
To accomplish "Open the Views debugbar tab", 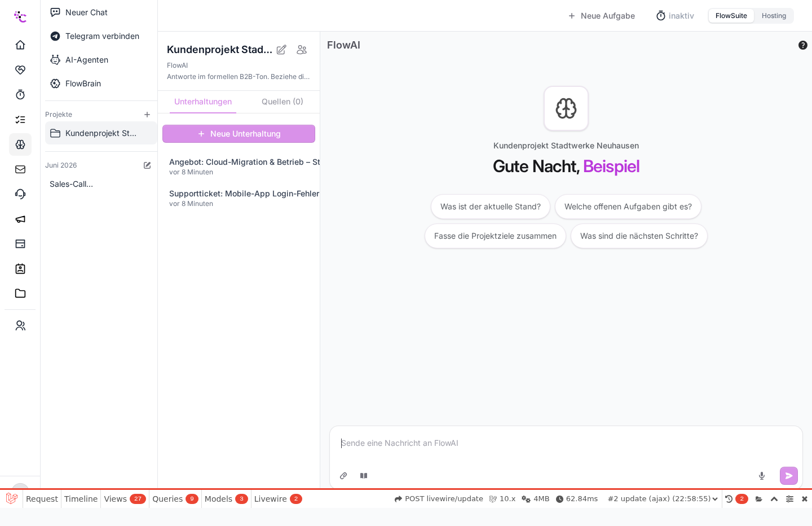I will pyautogui.click(x=125, y=499).
